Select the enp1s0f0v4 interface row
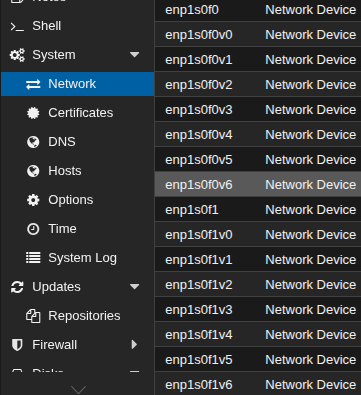This screenshot has height=395, width=361. pos(258,135)
